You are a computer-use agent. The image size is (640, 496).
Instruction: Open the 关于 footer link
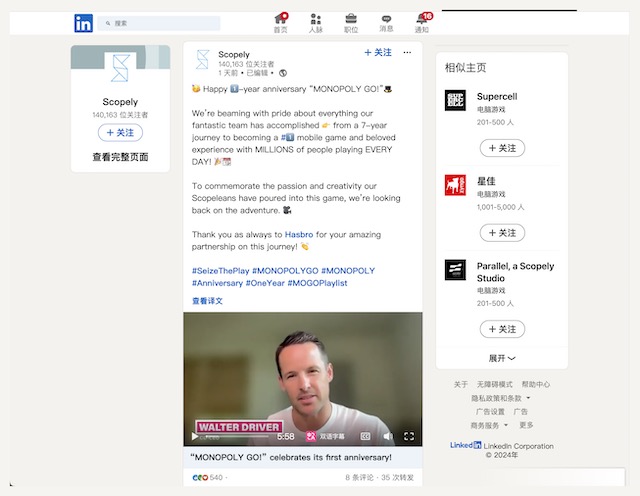461,384
